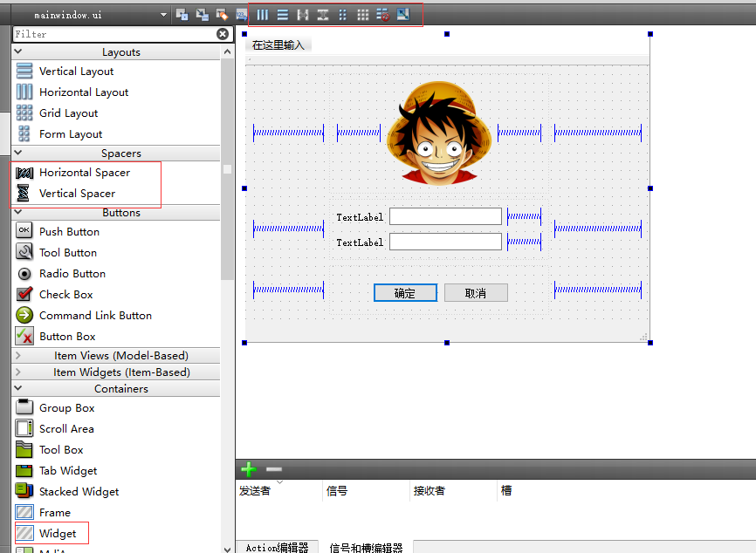The image size is (756, 553).
Task: Select Scroll Area container
Action: coord(55,428)
